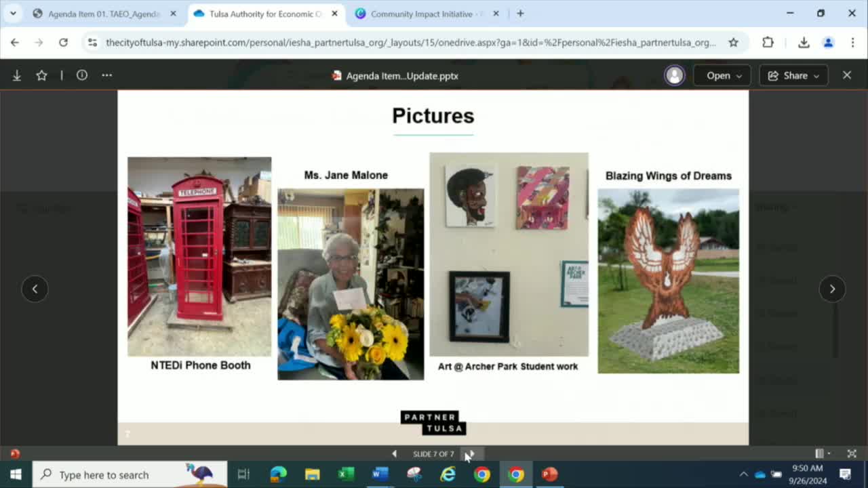Click the SharePoint URL address bar

coord(410,42)
